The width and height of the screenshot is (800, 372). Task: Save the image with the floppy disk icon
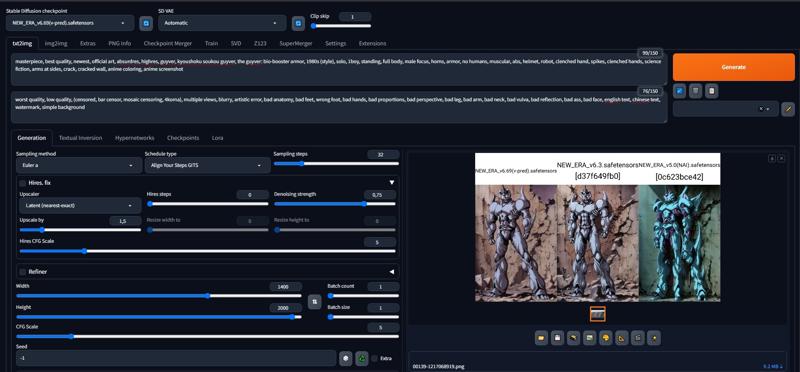pyautogui.click(x=557, y=338)
